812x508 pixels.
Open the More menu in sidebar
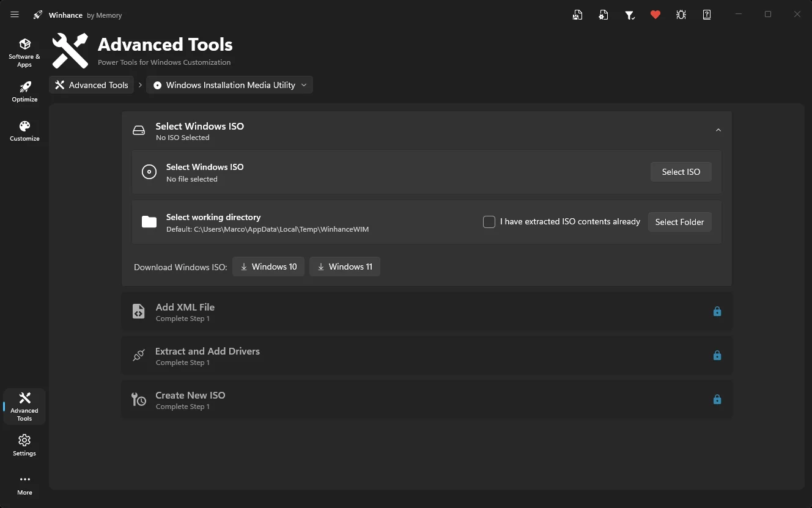[24, 484]
